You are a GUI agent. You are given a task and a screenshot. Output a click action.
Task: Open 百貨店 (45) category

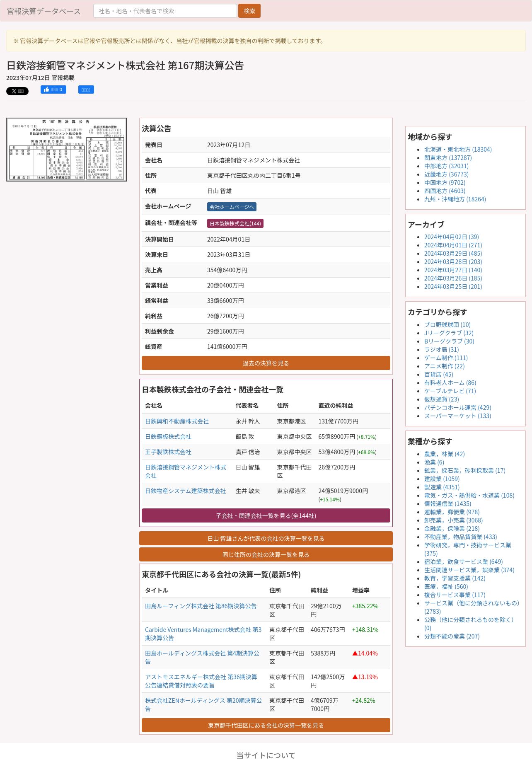coord(439,375)
